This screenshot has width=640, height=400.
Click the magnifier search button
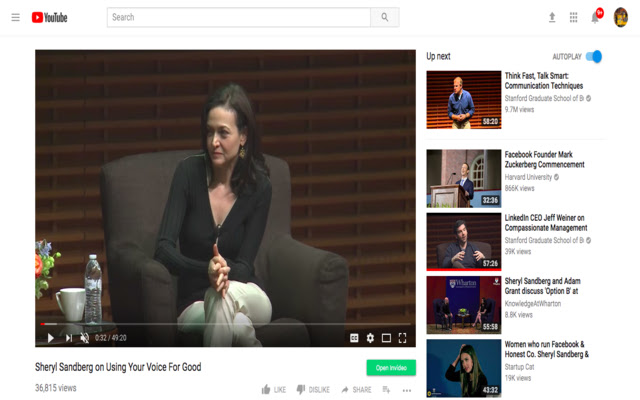[x=384, y=17]
